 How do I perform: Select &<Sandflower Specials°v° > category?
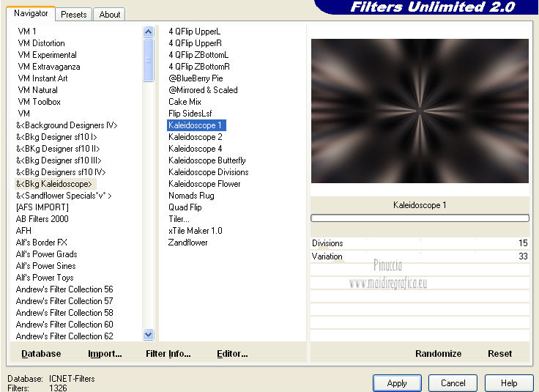pos(64,196)
